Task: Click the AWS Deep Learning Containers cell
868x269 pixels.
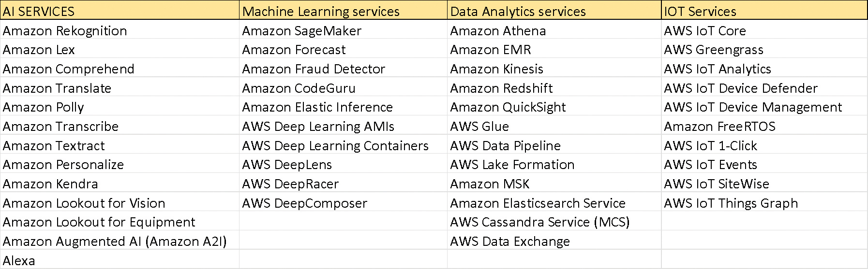Action: pyautogui.click(x=335, y=146)
